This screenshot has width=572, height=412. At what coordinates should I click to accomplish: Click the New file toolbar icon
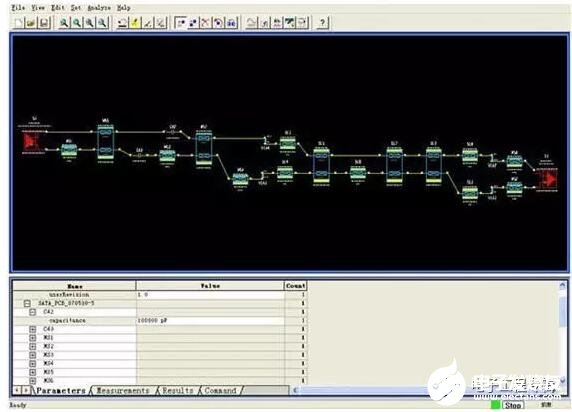point(18,23)
